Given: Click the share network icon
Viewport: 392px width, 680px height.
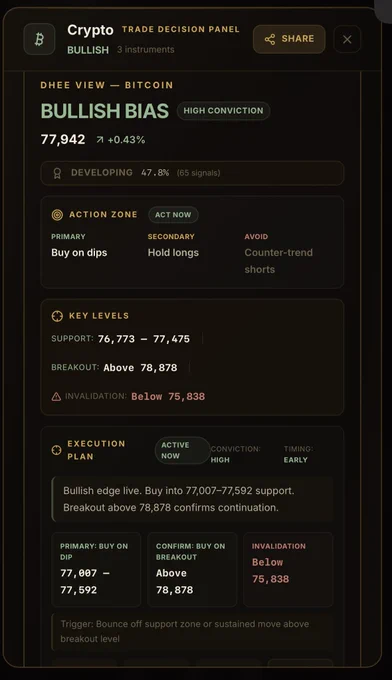Looking at the screenshot, I should tap(270, 39).
